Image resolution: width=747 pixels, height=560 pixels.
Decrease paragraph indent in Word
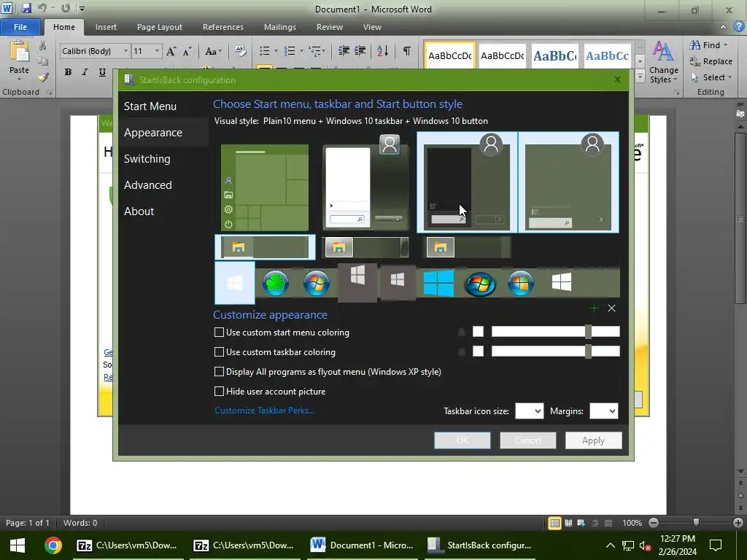pyautogui.click(x=344, y=51)
